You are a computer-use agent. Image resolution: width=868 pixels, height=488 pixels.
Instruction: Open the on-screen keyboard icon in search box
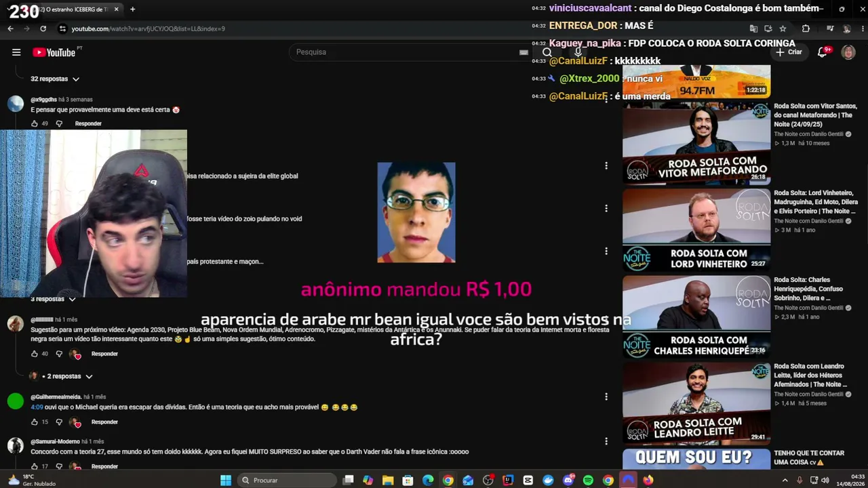point(524,52)
